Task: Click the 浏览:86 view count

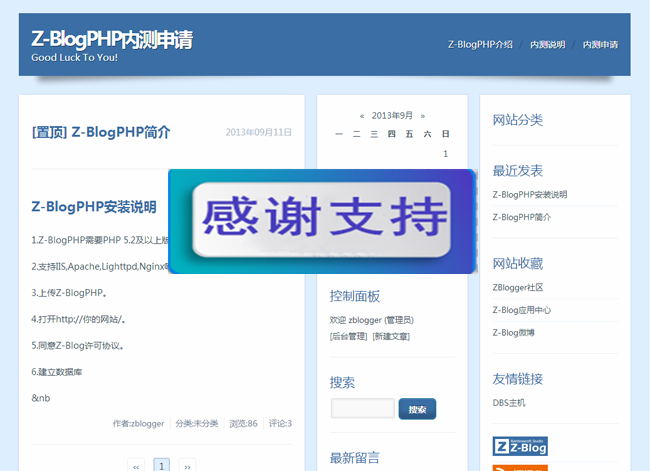Action: [243, 423]
